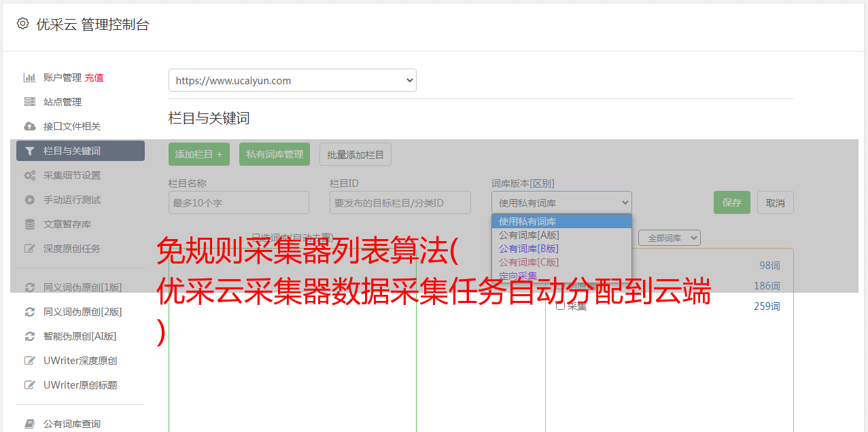Choose 使用私有词库 in the dropdown list
The image size is (868, 432).
(561, 221)
